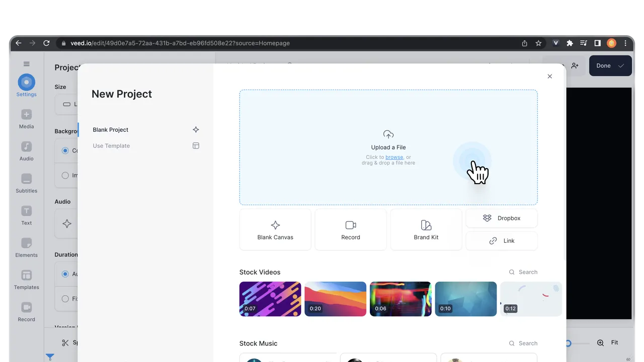Select the Blank Project tab
The image size is (644, 362).
tap(146, 130)
